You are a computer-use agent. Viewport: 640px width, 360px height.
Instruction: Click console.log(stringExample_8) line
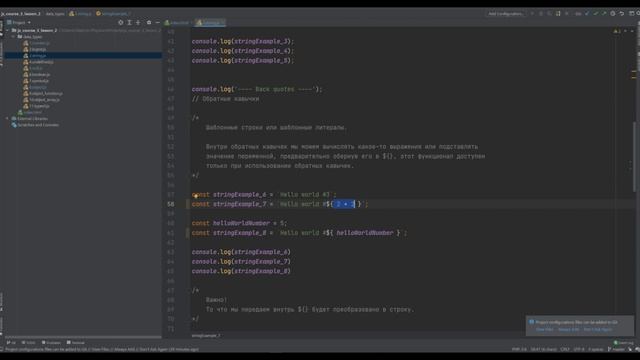tap(241, 271)
